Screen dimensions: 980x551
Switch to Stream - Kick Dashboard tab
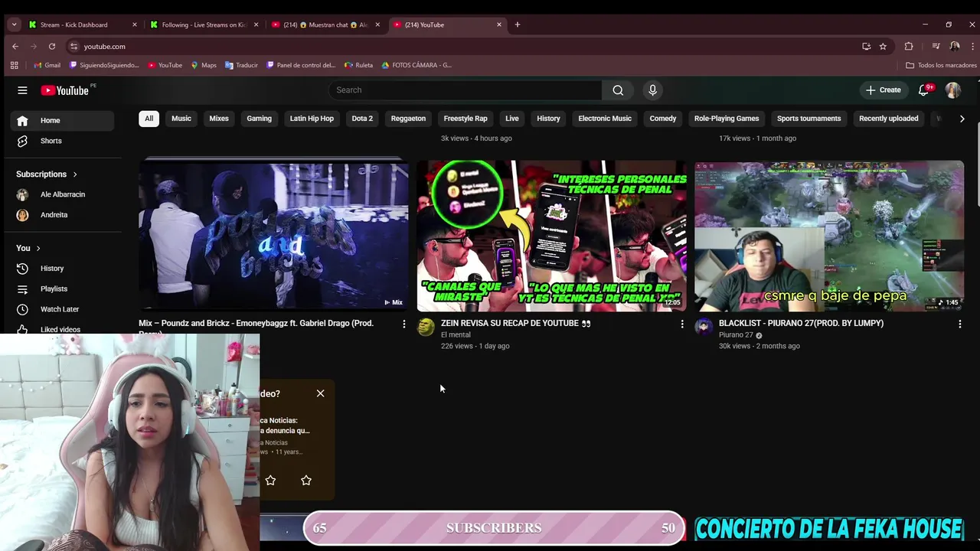click(83, 24)
